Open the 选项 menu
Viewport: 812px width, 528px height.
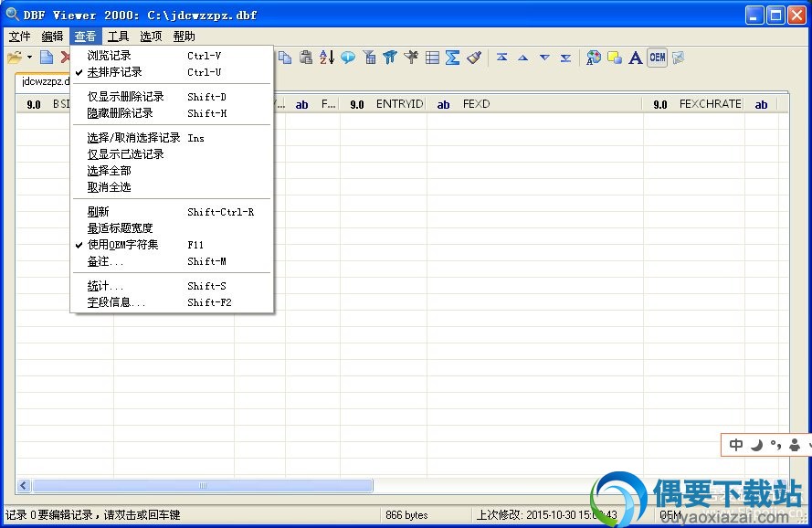click(x=151, y=37)
